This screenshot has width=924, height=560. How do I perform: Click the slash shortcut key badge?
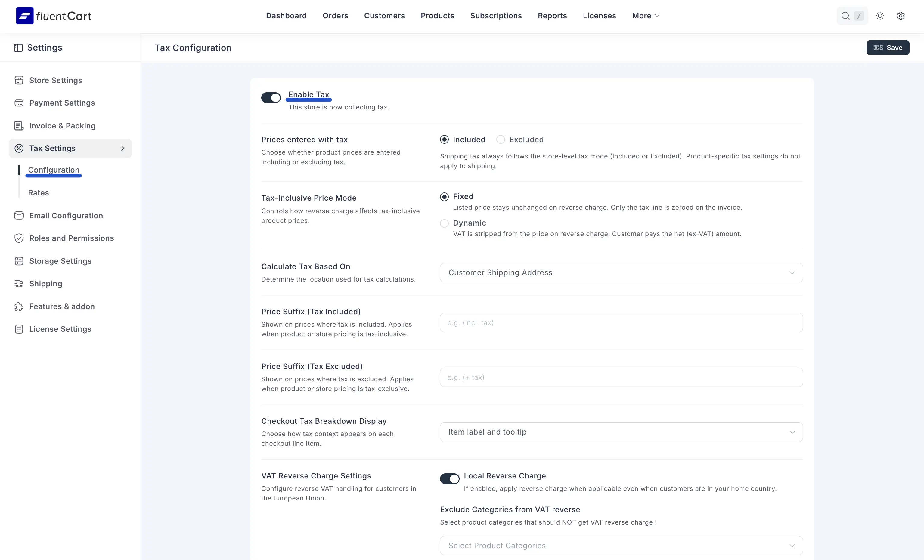pyautogui.click(x=859, y=16)
